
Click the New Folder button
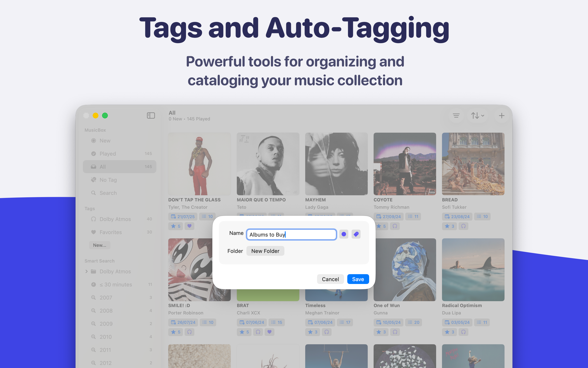click(265, 251)
